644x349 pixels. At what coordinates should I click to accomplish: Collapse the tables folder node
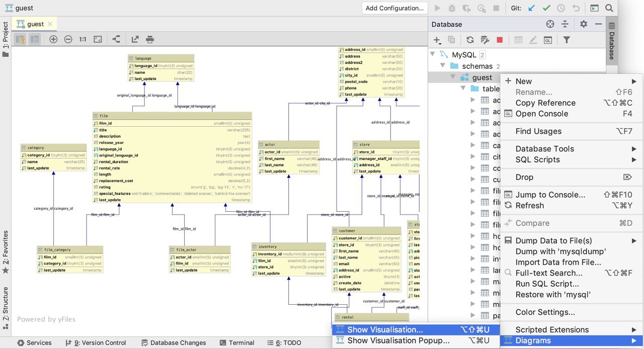463,89
